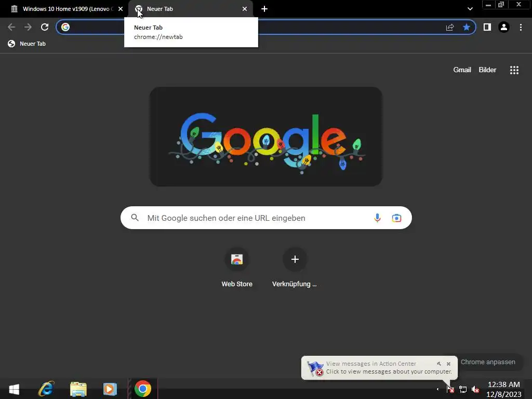
Task: Close the Windows 10 Home v1909 tab
Action: tap(121, 9)
